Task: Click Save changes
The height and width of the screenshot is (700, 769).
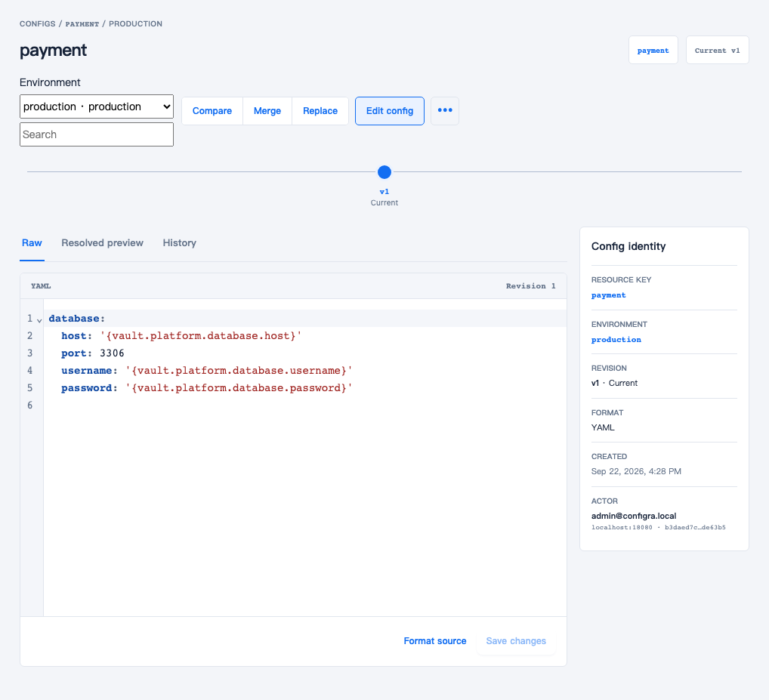Action: coord(516,641)
